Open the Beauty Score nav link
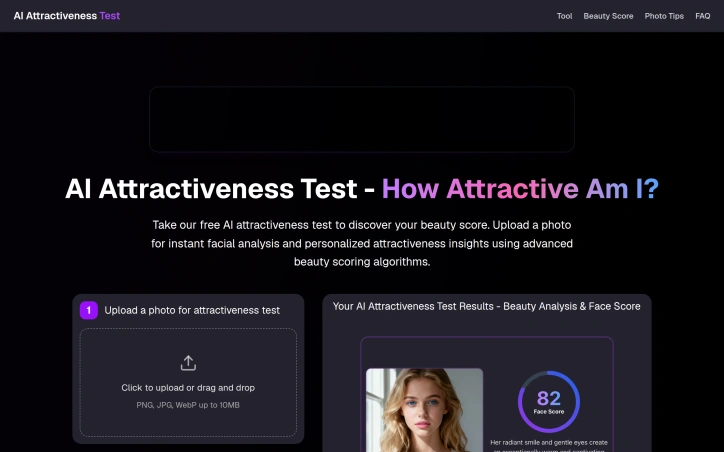Viewport: 724px width, 452px height. pyautogui.click(x=608, y=16)
